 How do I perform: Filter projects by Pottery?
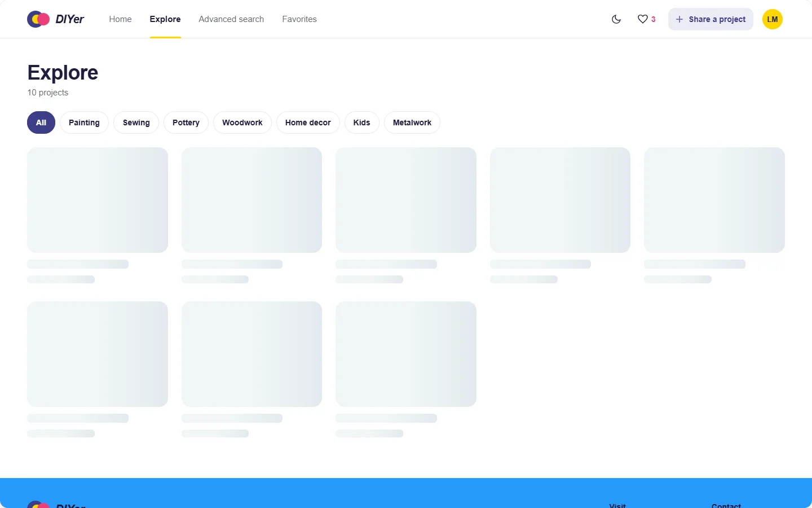(186, 122)
